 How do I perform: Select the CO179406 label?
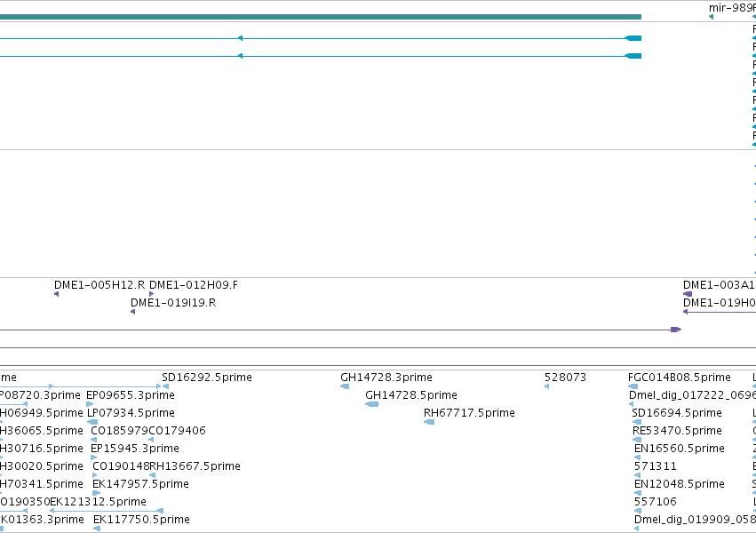pos(177,431)
